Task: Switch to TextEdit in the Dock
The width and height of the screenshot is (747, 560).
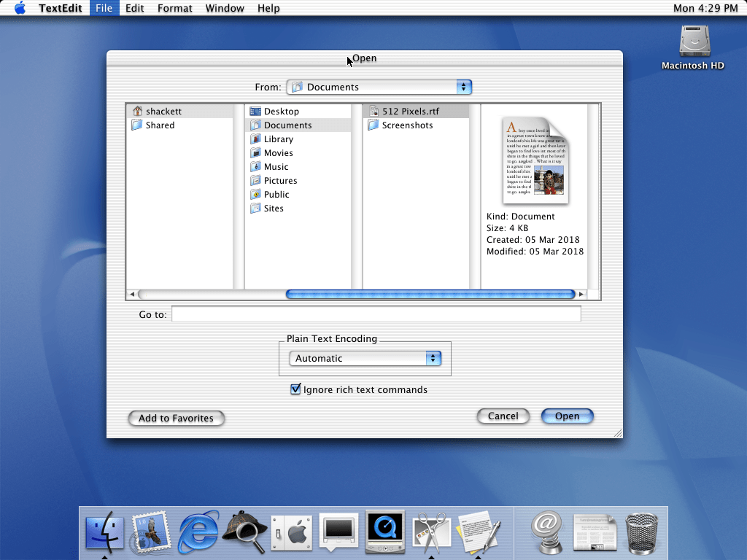Action: coord(478,532)
